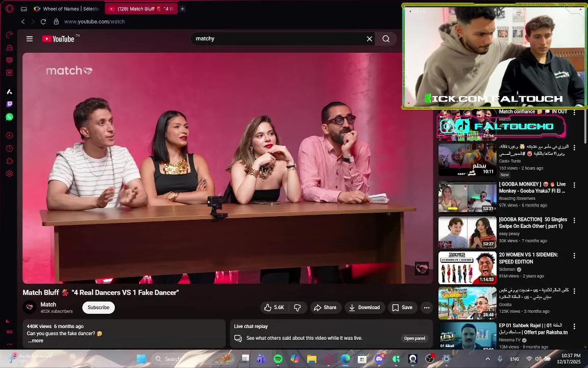This screenshot has height=368, width=588.
Task: Open Player icon in Opera sidebar
Action: pos(9,135)
